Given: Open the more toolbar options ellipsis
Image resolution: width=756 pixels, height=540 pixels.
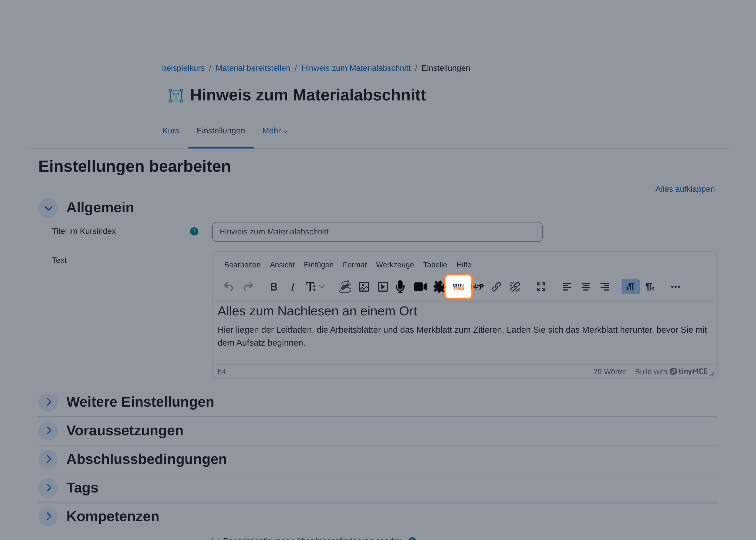Looking at the screenshot, I should pyautogui.click(x=676, y=287).
